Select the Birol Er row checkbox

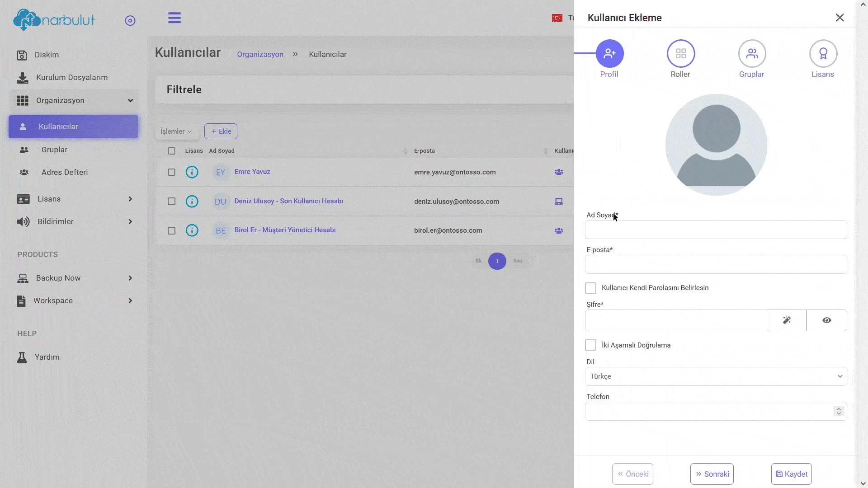click(x=171, y=231)
